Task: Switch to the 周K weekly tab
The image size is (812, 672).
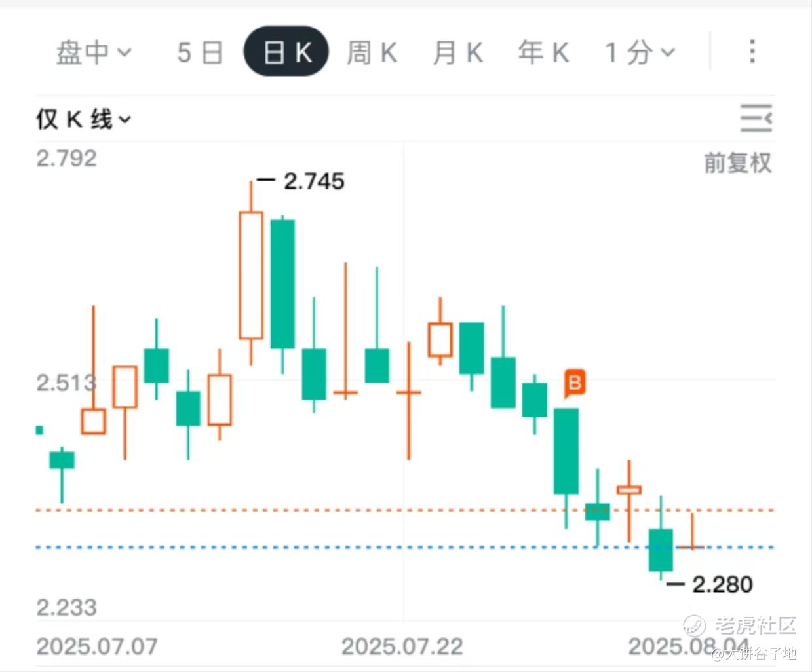Action: (372, 52)
